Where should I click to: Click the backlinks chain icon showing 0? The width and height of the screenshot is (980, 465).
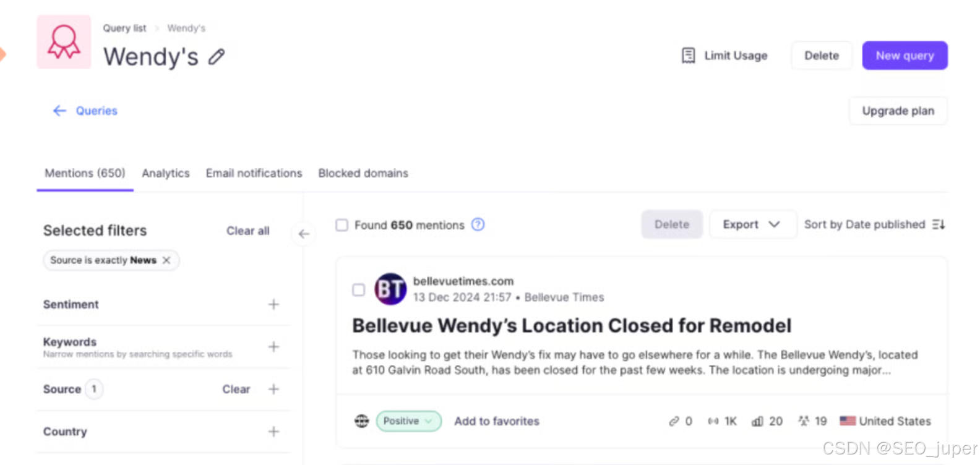(674, 421)
